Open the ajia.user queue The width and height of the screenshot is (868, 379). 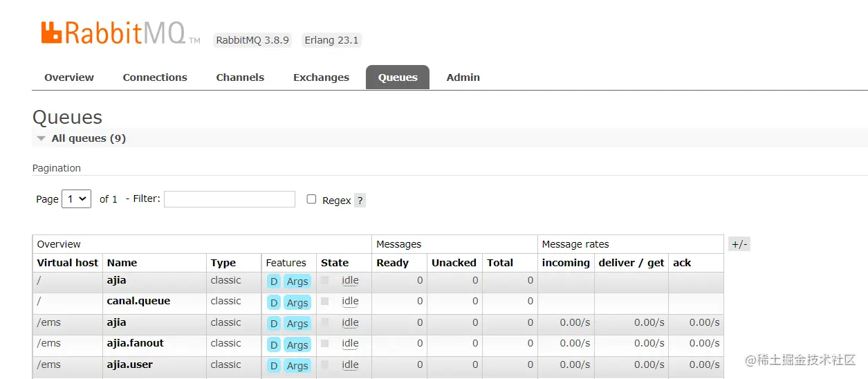129,364
